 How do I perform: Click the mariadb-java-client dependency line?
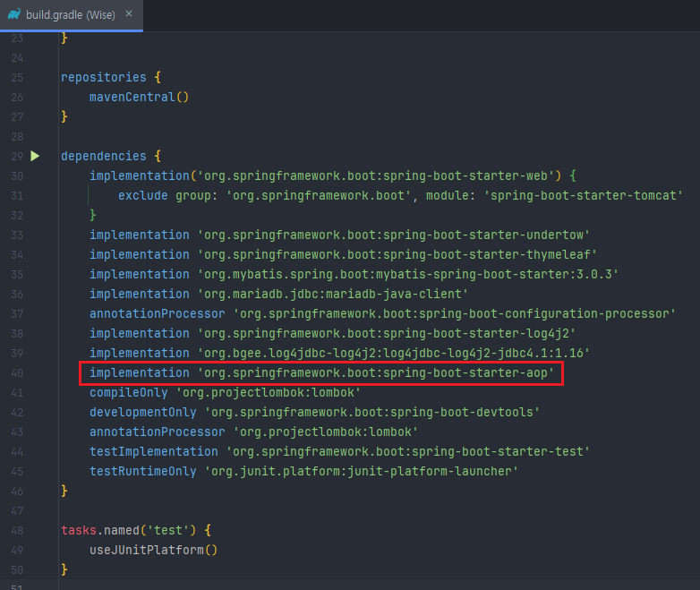(x=278, y=294)
